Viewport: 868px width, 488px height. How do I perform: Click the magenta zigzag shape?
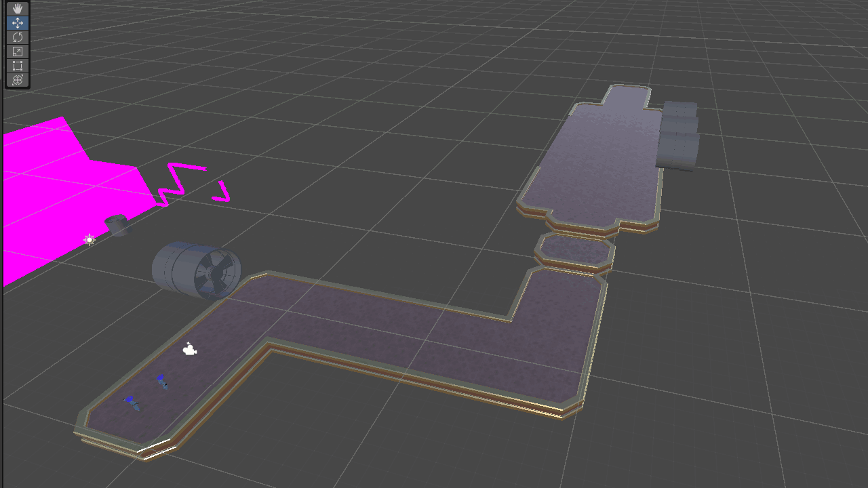click(178, 182)
